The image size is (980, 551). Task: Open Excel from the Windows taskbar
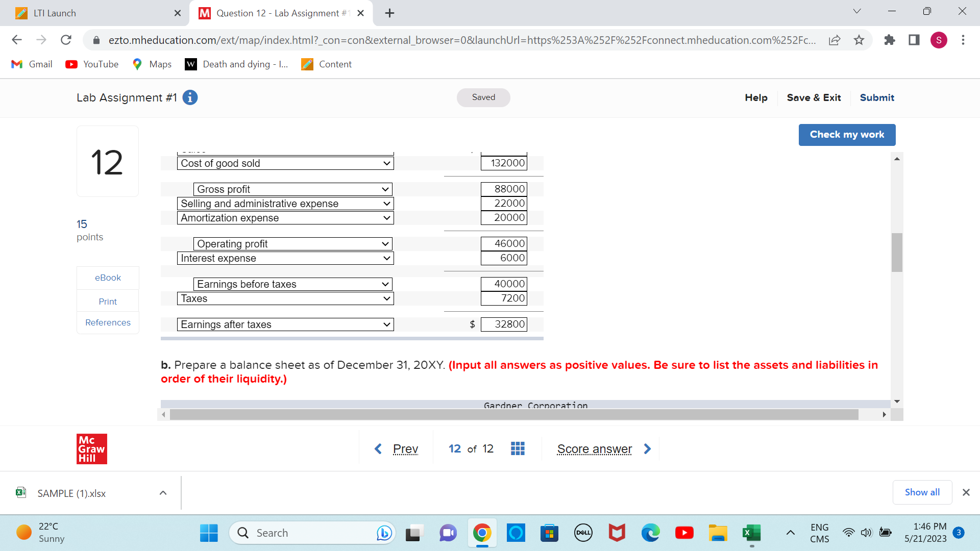(x=751, y=533)
